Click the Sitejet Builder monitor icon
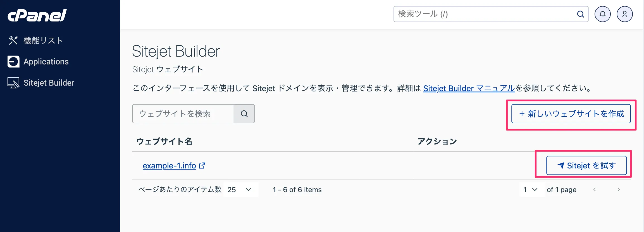This screenshot has width=644, height=232. point(13,83)
